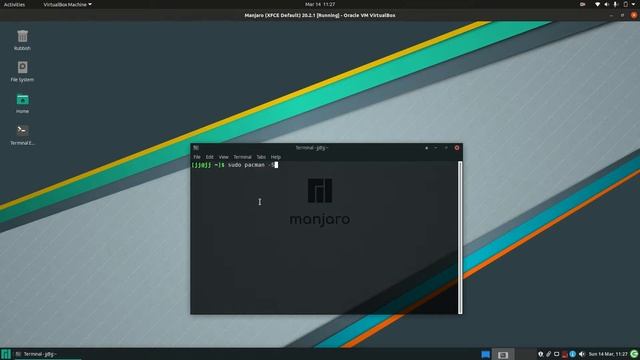This screenshot has height=360, width=640.
Task: Click the battery icon in top bar
Action: pos(625,4)
